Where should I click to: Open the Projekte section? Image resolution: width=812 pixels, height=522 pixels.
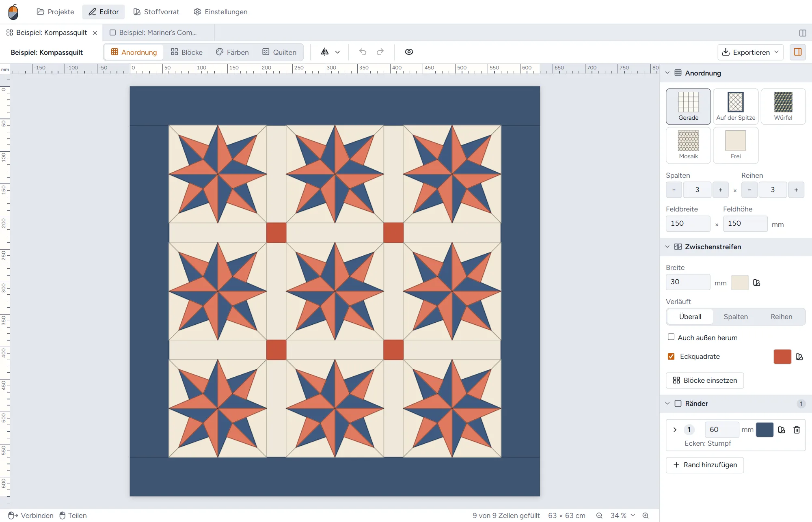pos(55,12)
